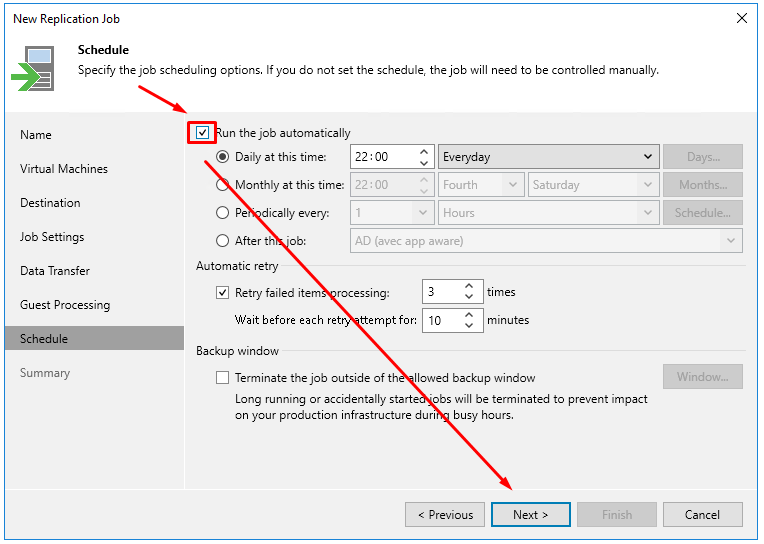Viewport: 764px width, 544px height.
Task: Click the daily time input field
Action: 384,157
